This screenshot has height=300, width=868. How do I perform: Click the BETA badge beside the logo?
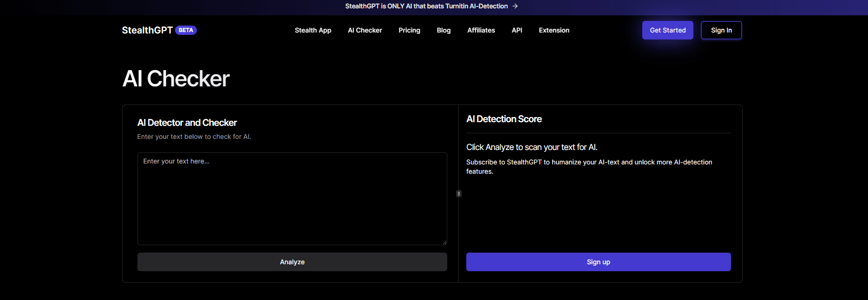tap(186, 30)
